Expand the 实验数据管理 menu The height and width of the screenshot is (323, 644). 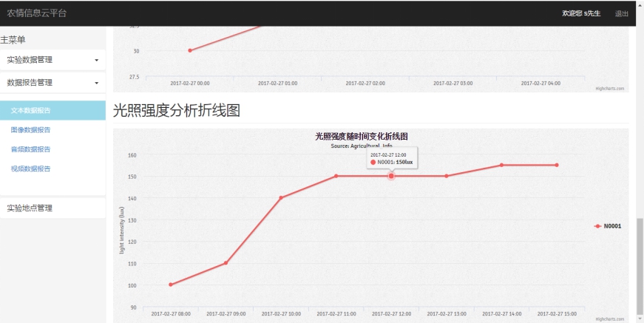tap(52, 60)
